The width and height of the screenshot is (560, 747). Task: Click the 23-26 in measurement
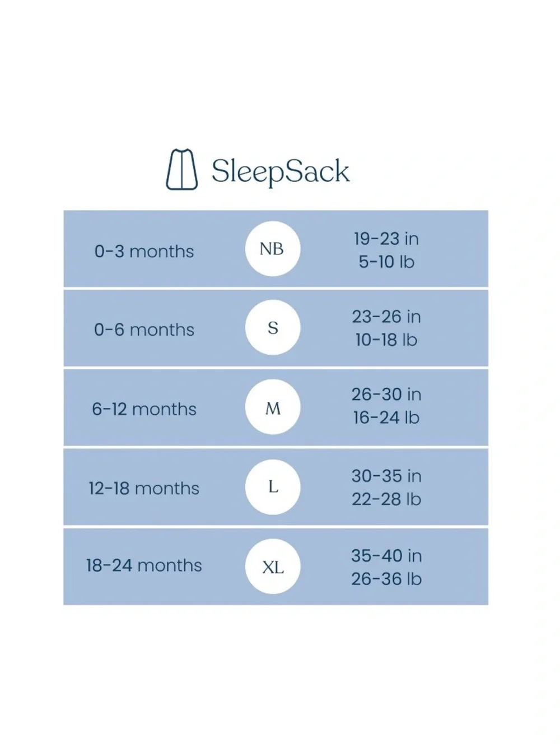(386, 317)
